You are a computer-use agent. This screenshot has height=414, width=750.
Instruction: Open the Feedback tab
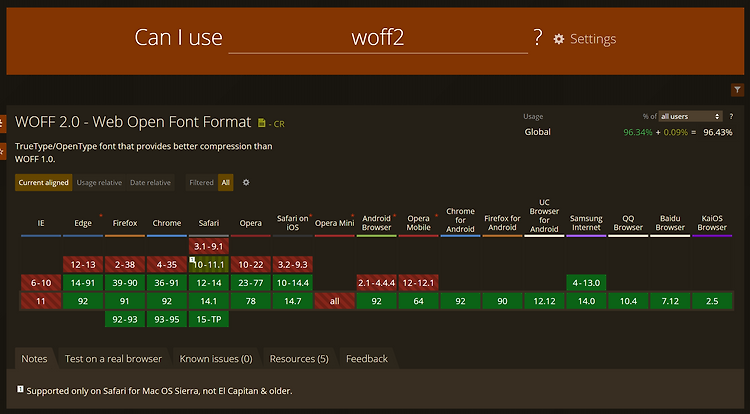tap(367, 359)
